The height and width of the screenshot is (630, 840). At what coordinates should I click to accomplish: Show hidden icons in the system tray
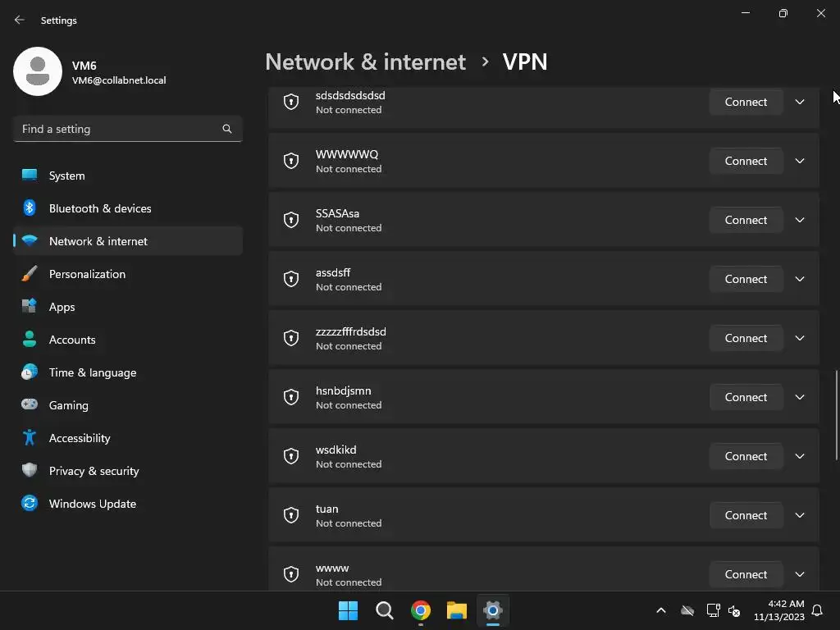(660, 610)
